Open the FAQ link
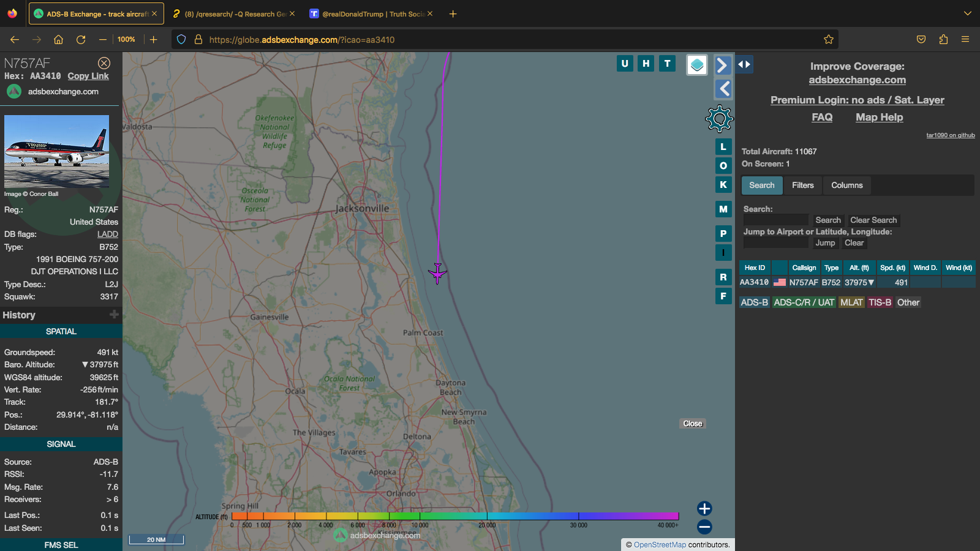Viewport: 980px width, 551px height. 822,117
